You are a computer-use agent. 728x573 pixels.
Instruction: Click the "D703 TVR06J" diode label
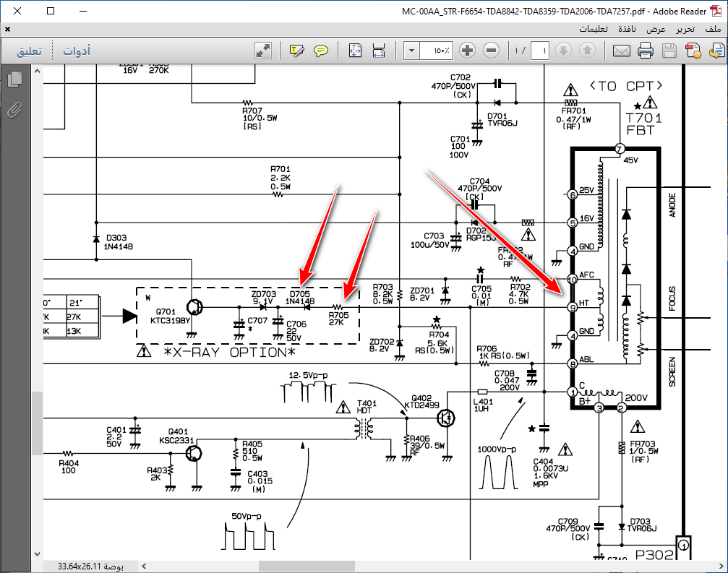(x=643, y=525)
